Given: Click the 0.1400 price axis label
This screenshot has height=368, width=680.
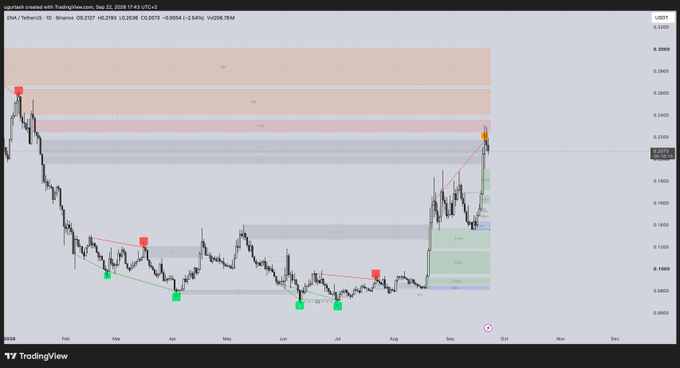Looking at the screenshot, I should (661, 225).
